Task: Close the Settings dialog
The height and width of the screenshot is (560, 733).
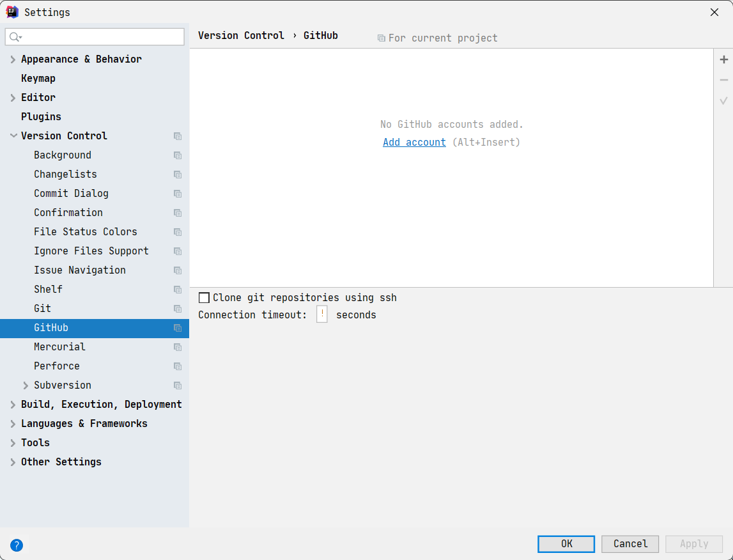Action: pyautogui.click(x=714, y=12)
